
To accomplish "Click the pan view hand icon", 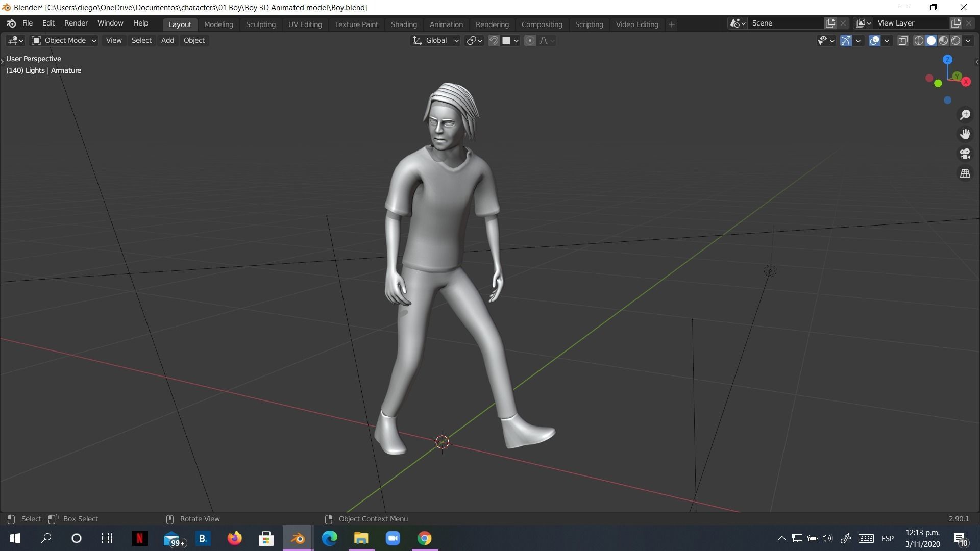I will point(965,134).
